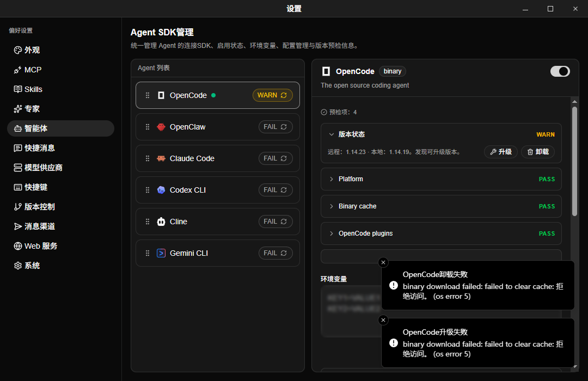The height and width of the screenshot is (381, 588).
Task: Go to the Skills section
Action: [x=61, y=89]
